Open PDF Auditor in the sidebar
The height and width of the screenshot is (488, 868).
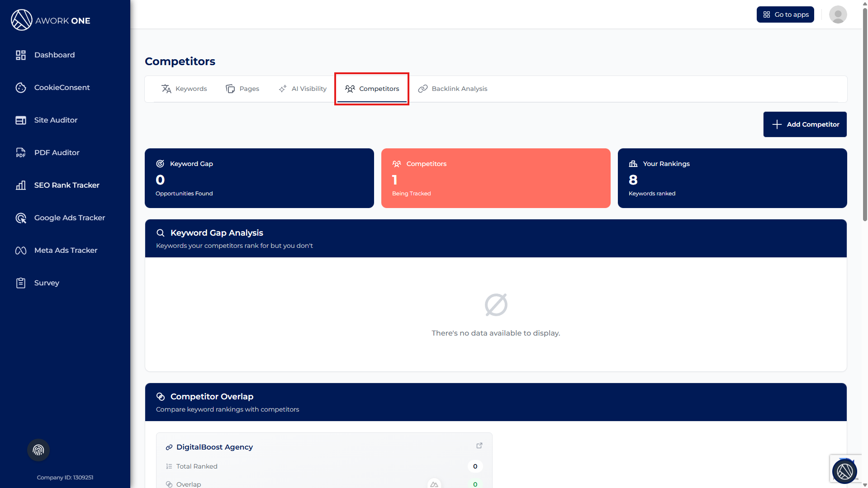click(57, 152)
